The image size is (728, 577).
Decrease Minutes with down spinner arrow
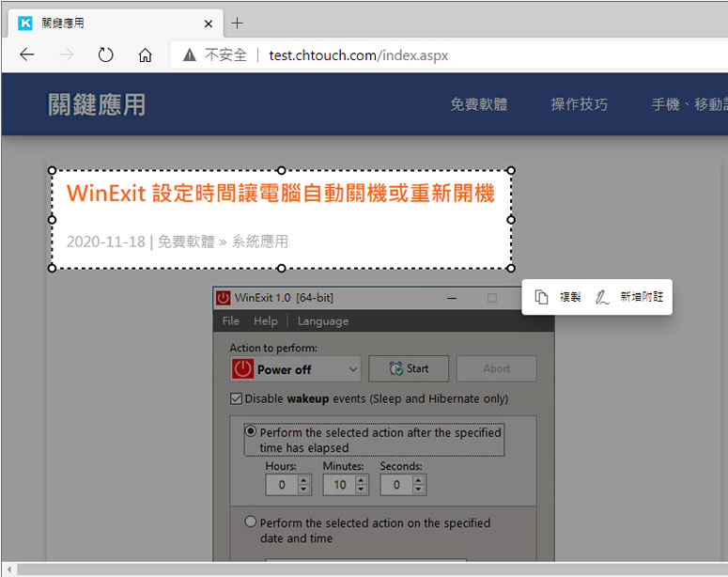pyautogui.click(x=362, y=490)
